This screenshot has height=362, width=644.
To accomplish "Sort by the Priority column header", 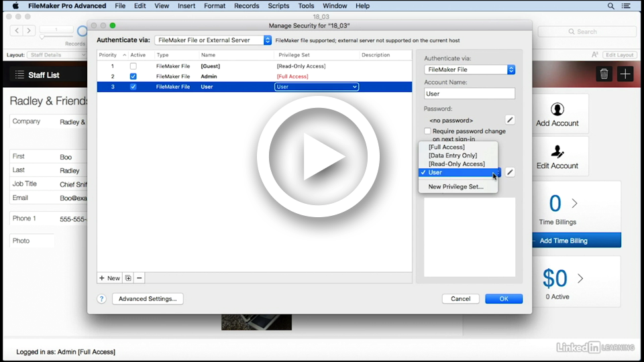I will (112, 55).
